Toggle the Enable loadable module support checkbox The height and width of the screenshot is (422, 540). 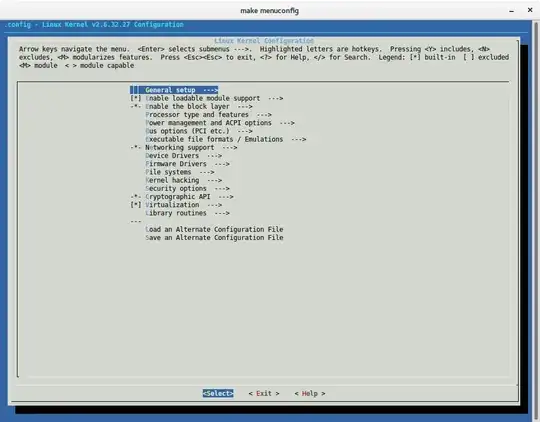(136, 98)
